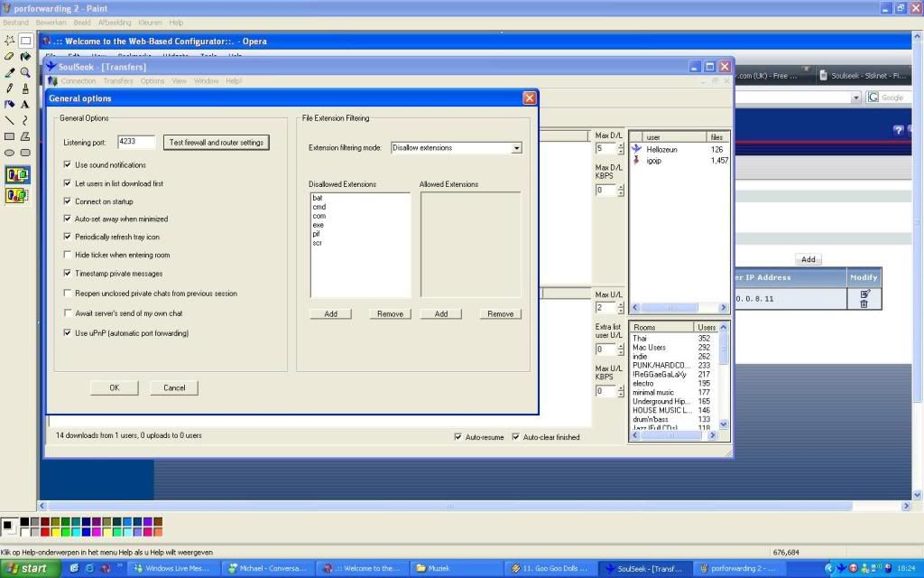Select the rectangular Select tool in Paint
The width and height of the screenshot is (924, 578).
click(x=25, y=41)
